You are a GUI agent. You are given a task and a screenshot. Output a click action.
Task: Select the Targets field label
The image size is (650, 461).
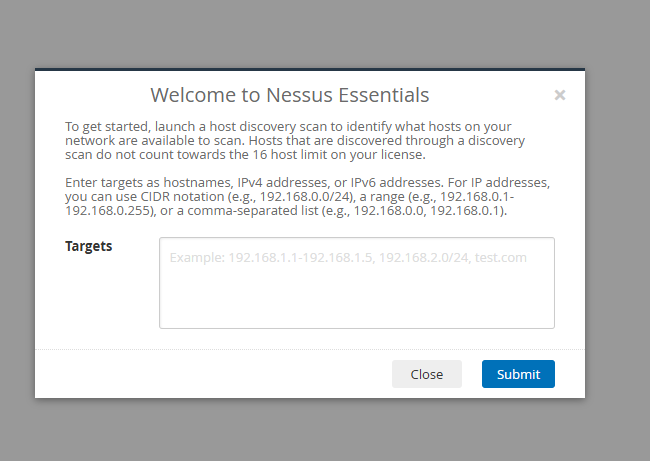click(x=88, y=246)
